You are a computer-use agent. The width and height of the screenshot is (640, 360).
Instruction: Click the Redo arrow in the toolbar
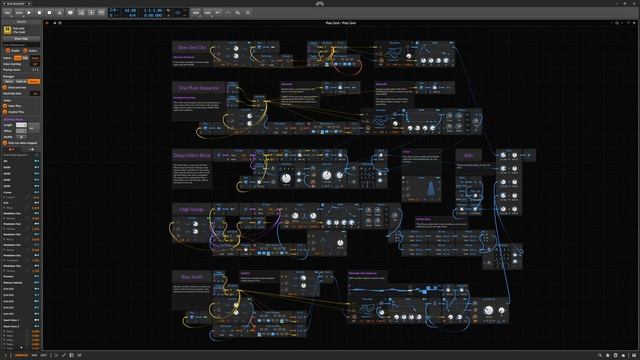tap(228, 13)
